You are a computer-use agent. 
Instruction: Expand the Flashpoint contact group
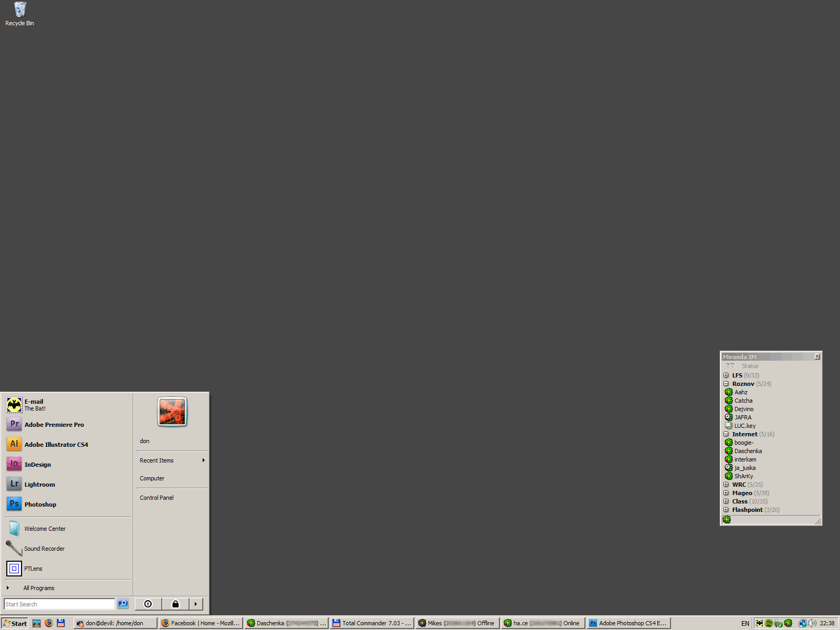(726, 510)
